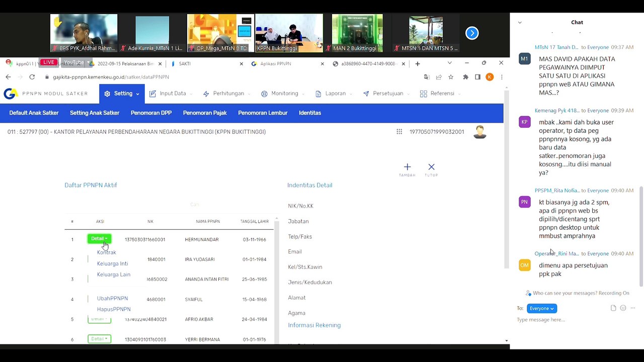Image resolution: width=644 pixels, height=362 pixels.
Task: Select MAN 2 Bukittinggi participant video
Action: (x=357, y=33)
